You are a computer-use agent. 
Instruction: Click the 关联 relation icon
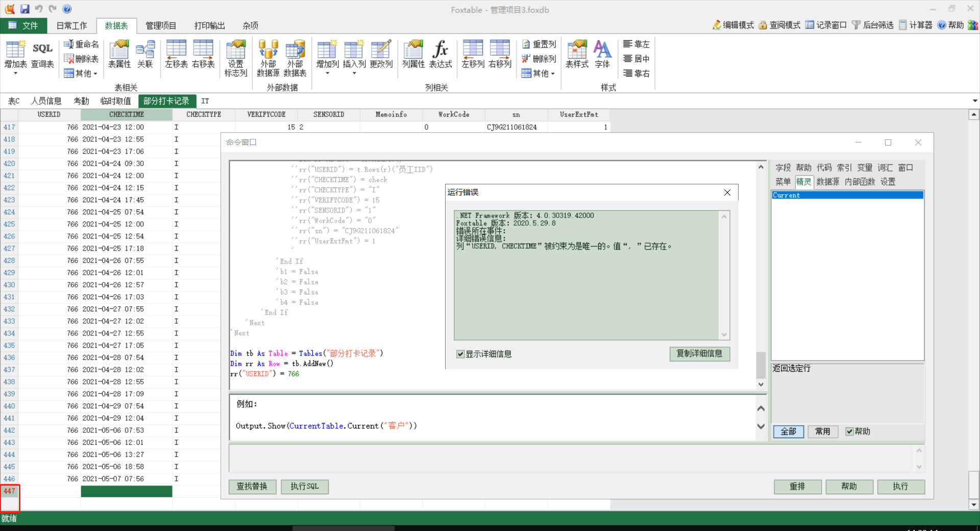pyautogui.click(x=145, y=54)
